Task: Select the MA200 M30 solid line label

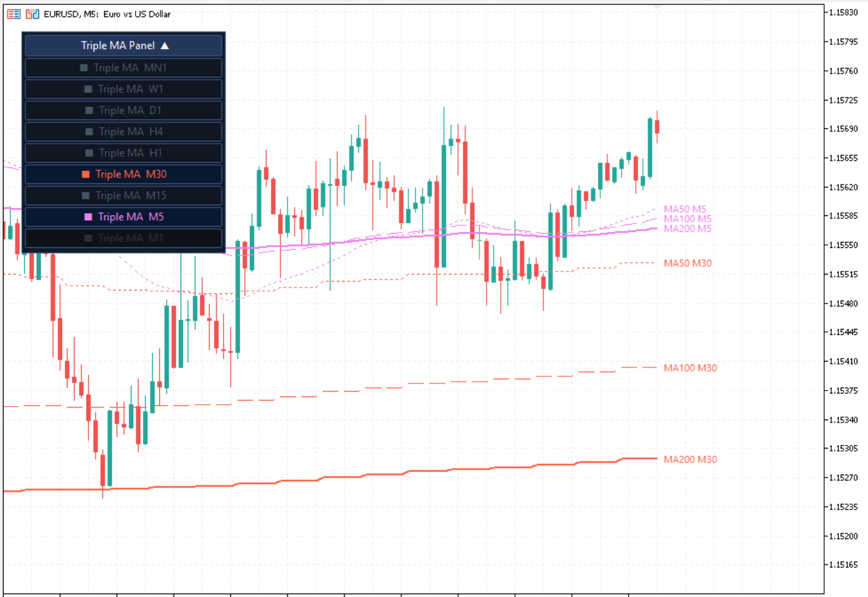Action: 690,460
